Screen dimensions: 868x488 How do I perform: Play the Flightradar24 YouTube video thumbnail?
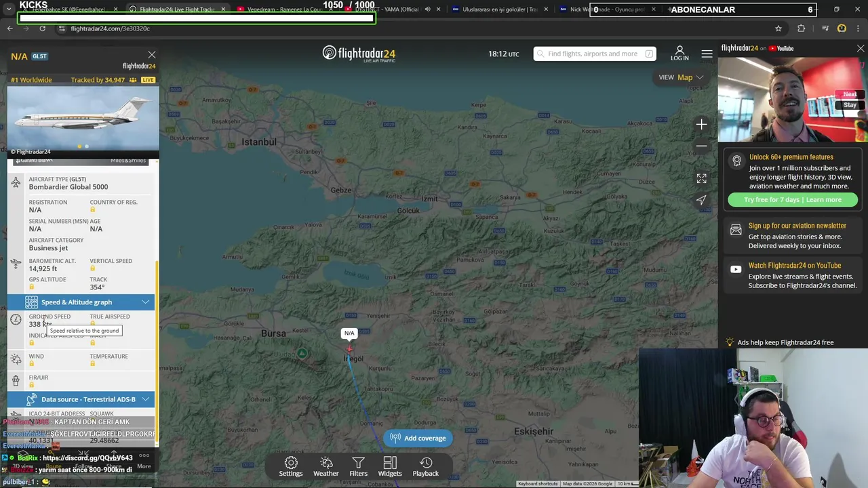pyautogui.click(x=792, y=100)
